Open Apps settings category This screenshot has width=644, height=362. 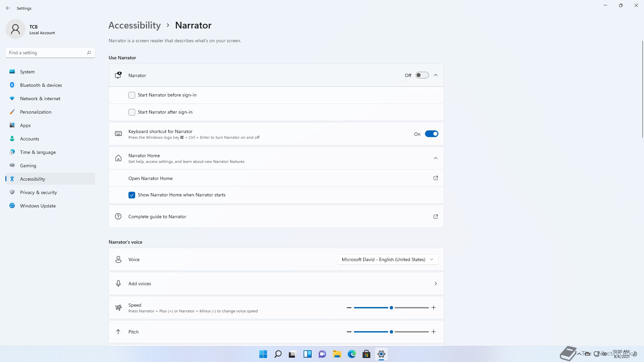click(x=50, y=125)
